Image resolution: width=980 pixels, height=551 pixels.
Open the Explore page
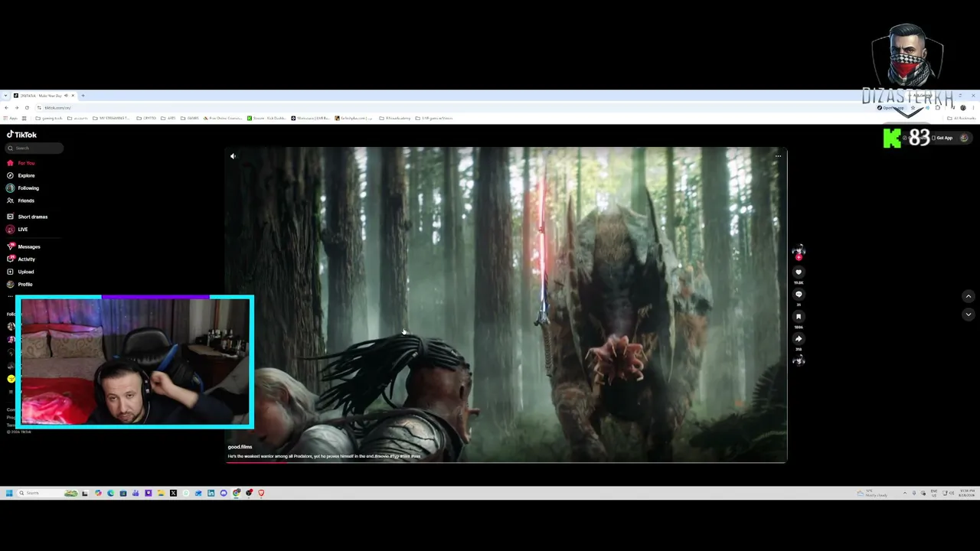point(21,175)
